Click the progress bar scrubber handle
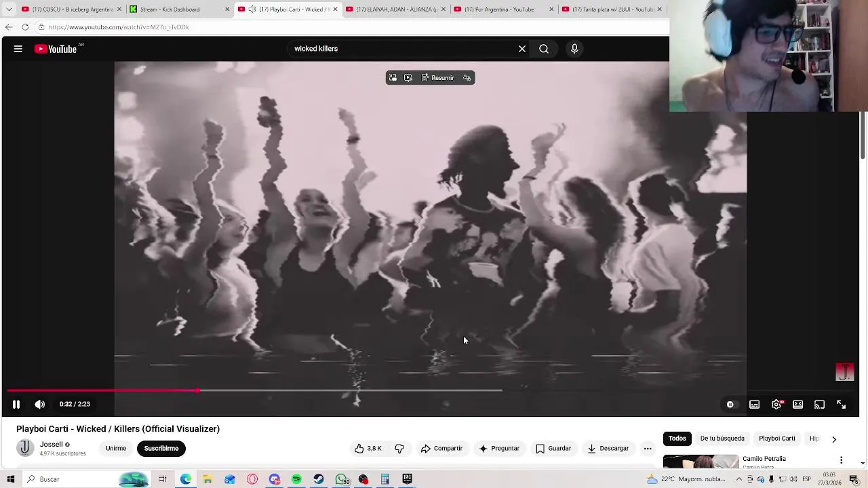 coord(198,390)
